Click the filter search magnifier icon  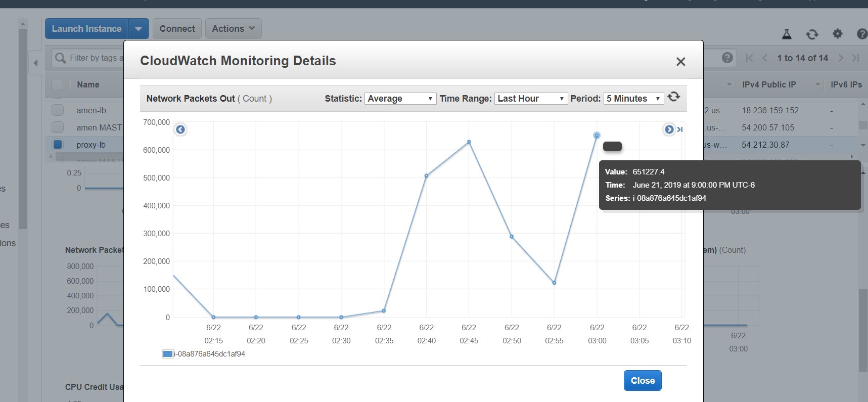pos(60,58)
